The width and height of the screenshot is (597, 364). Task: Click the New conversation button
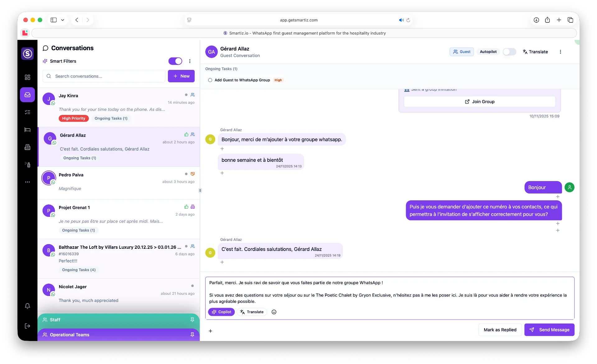pos(181,76)
